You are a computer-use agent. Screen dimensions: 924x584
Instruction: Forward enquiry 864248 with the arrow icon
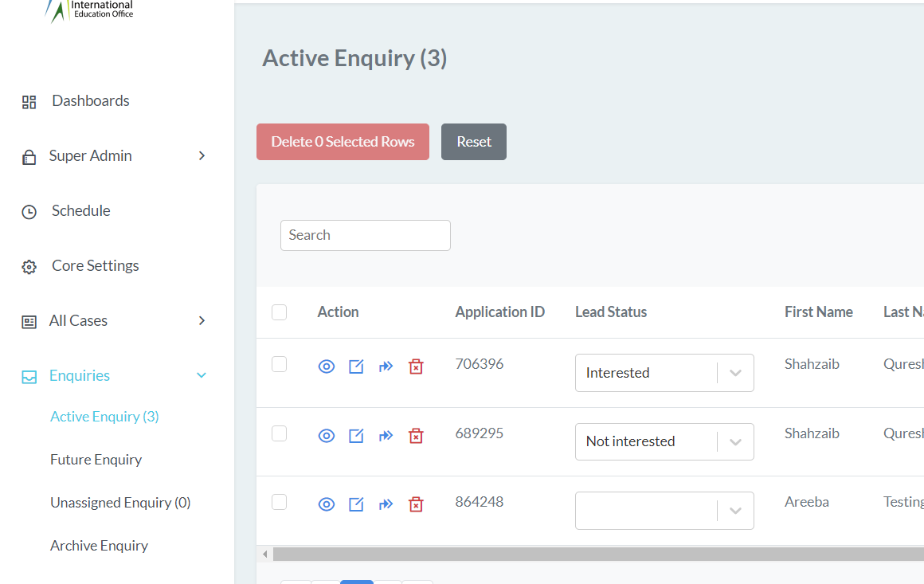386,504
